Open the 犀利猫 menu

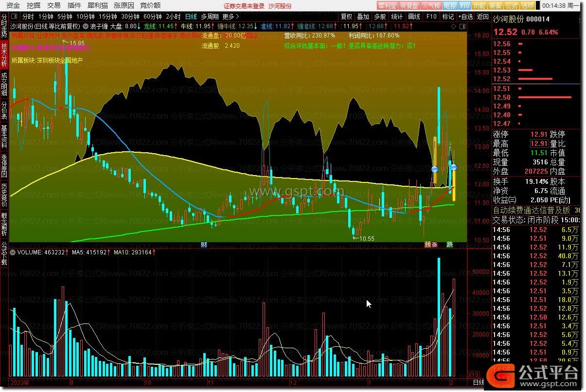coord(98,5)
